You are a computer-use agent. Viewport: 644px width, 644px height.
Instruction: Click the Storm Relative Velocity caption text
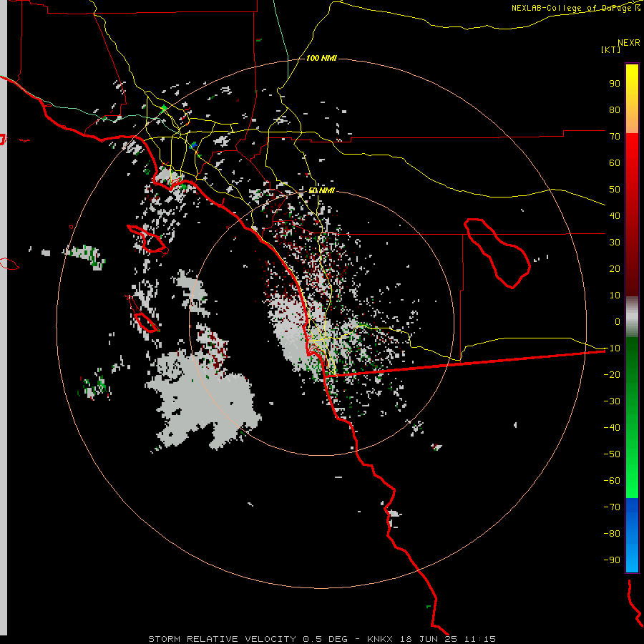coord(321,639)
